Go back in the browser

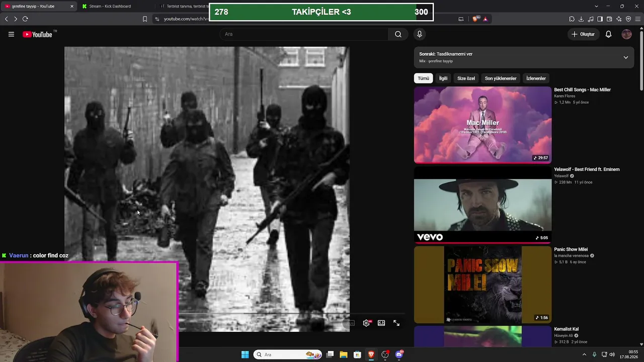(7, 19)
